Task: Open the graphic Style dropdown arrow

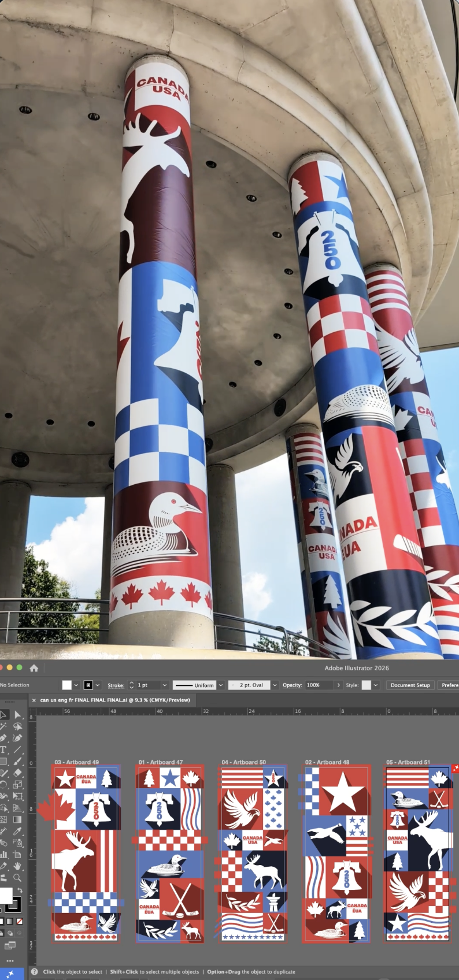Action: tap(376, 685)
